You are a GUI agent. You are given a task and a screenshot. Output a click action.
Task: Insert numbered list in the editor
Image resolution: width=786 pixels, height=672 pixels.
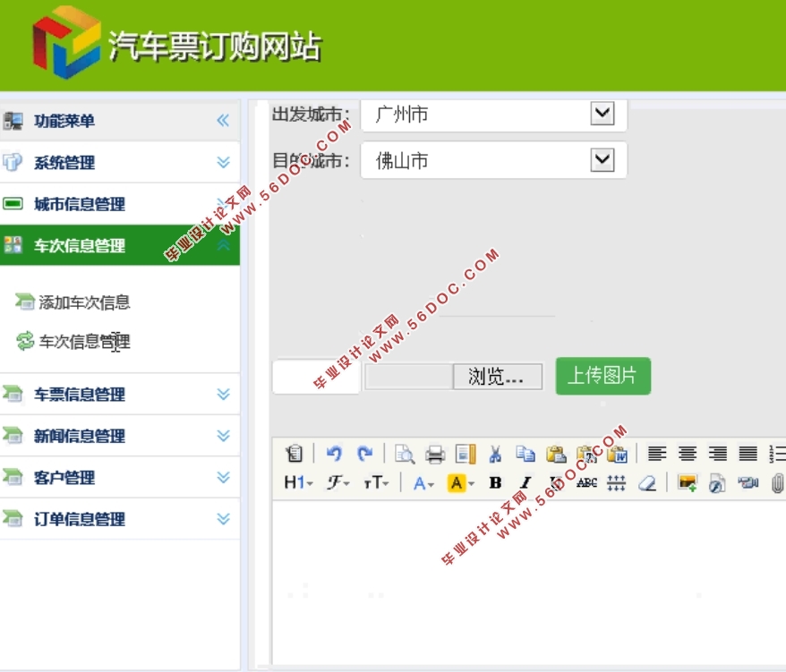click(x=777, y=454)
